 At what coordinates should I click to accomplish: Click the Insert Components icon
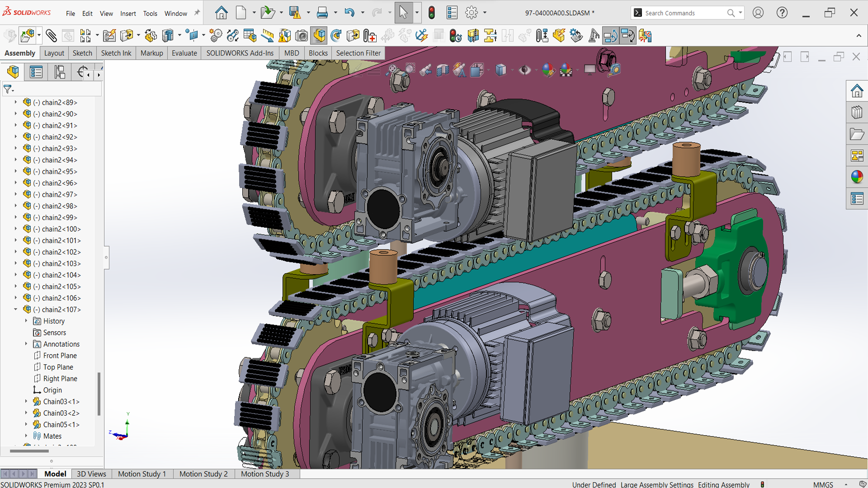pyautogui.click(x=27, y=36)
